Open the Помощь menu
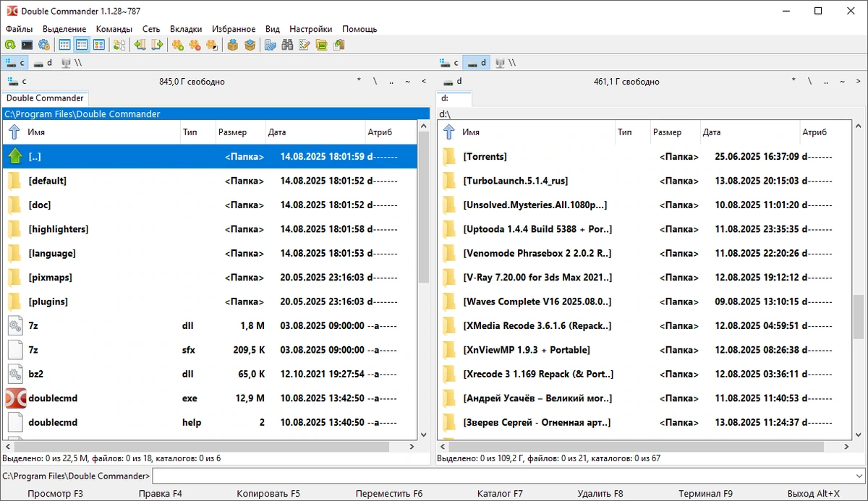This screenshot has width=868, height=501. tap(359, 29)
